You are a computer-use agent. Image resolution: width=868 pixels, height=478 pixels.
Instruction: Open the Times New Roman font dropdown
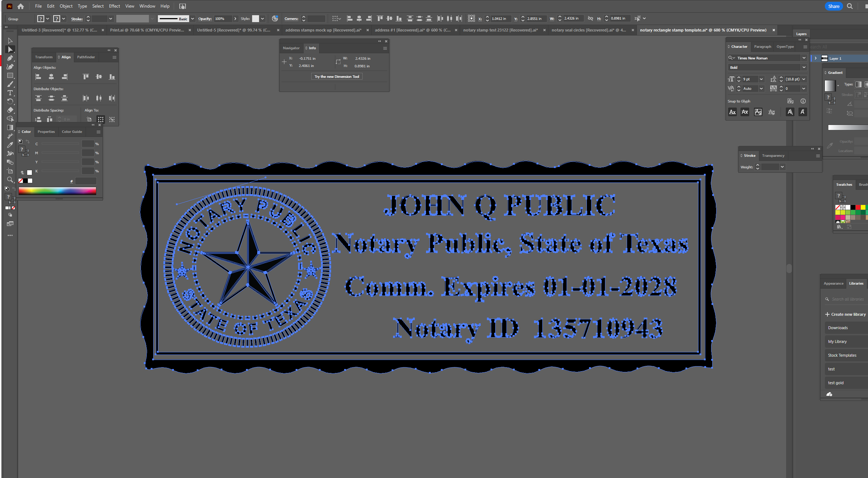point(804,58)
